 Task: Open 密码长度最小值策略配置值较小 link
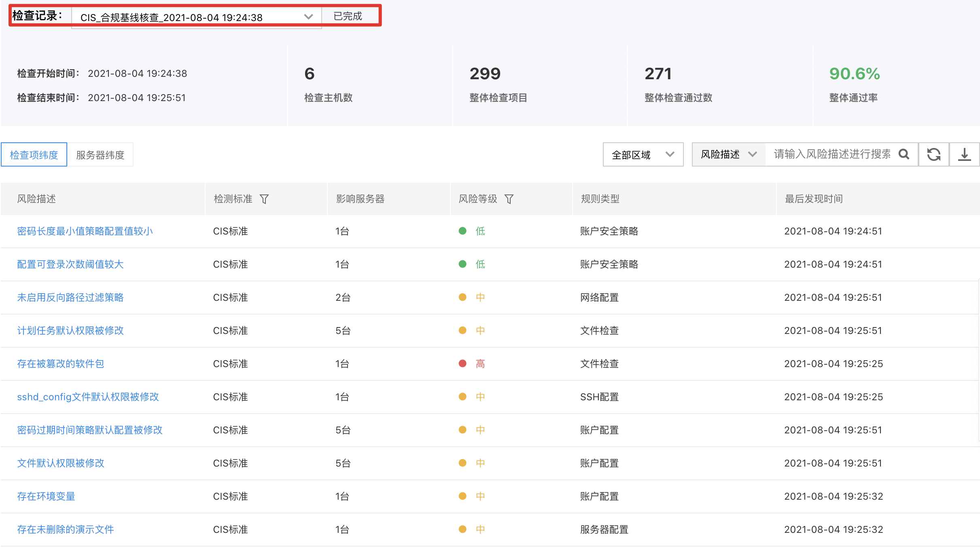point(85,231)
